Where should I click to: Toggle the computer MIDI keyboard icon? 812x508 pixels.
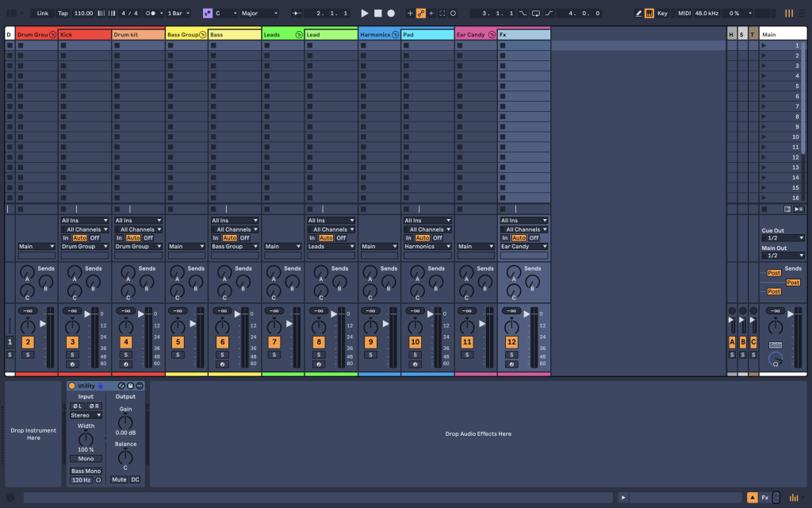(x=649, y=13)
